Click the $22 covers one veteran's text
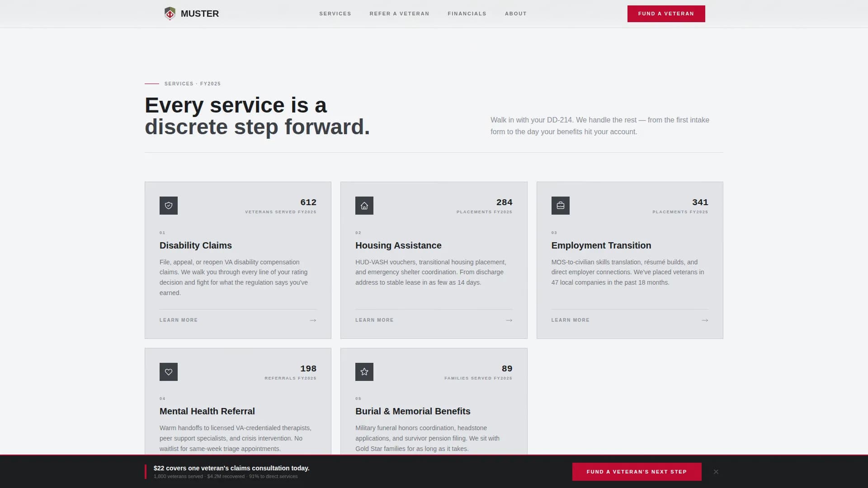This screenshot has height=488, width=868. tap(231, 468)
